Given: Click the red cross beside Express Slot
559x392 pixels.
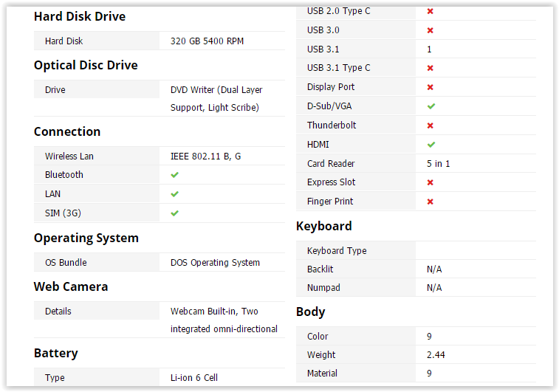Looking at the screenshot, I should [x=431, y=182].
